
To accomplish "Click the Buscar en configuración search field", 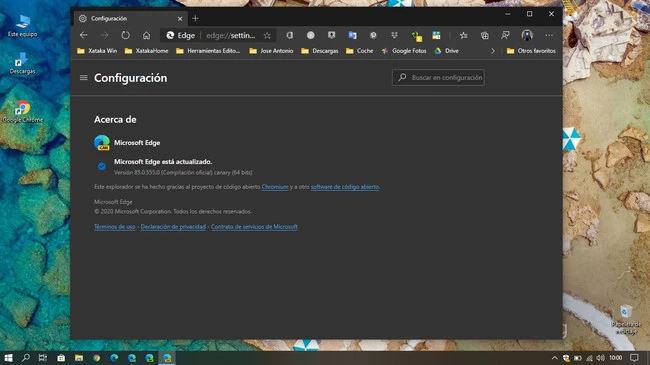I will pos(438,78).
